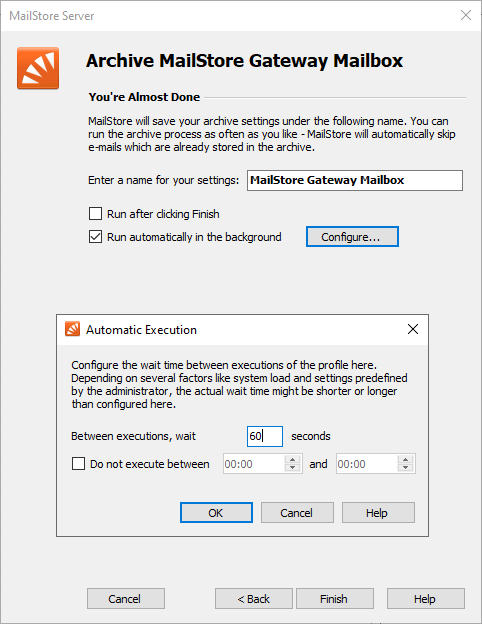Click Finish in the wizard
The image size is (482, 624).
click(335, 599)
